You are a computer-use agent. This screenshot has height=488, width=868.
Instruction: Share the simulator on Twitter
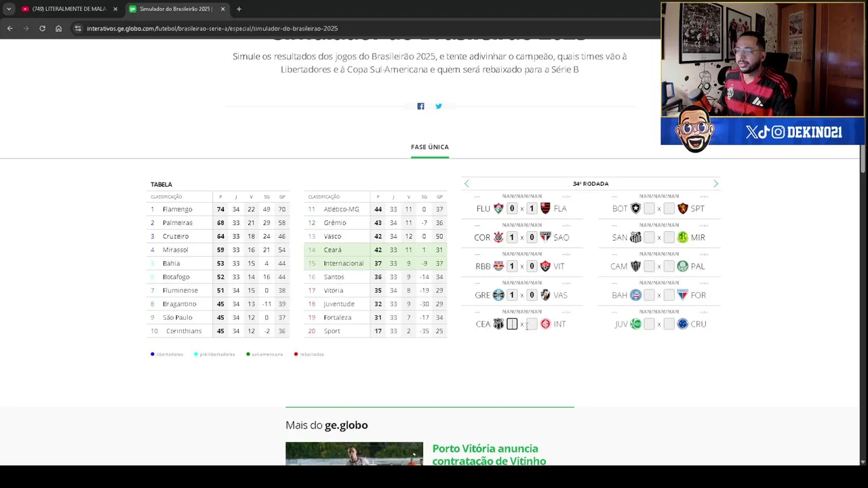tap(439, 106)
